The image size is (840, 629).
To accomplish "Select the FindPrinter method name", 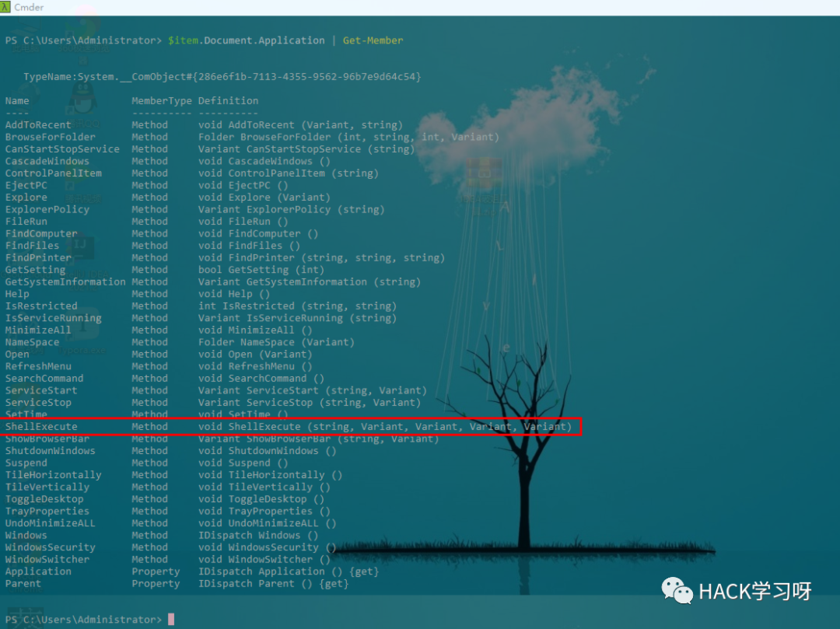I will (38, 257).
